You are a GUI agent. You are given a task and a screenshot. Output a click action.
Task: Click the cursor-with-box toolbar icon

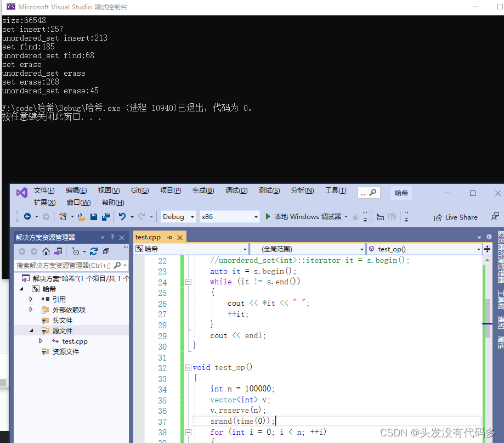tap(380, 217)
